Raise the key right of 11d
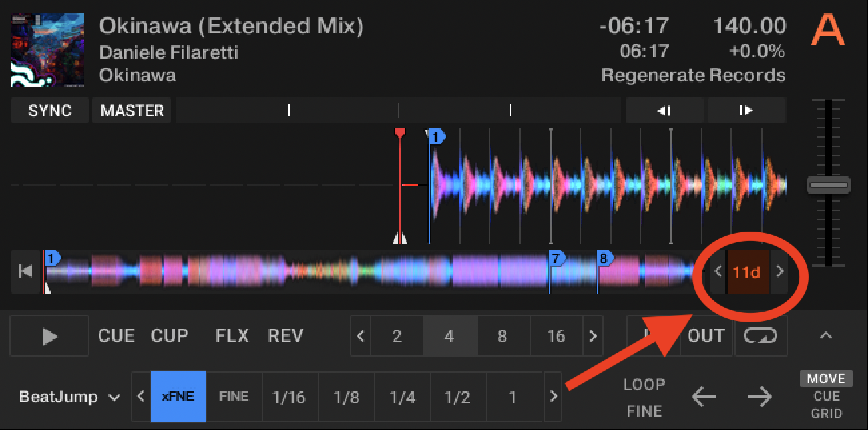 (779, 272)
